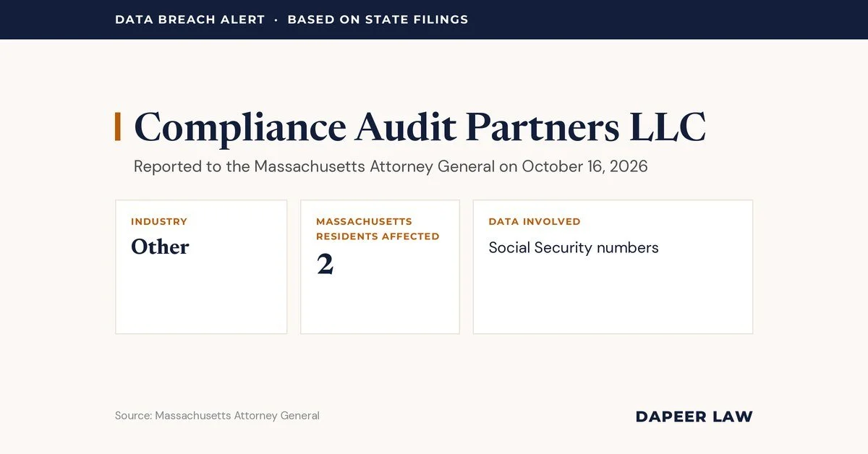
Task: Click 'BASED ON STATE FILINGS' header text
Action: coord(378,20)
